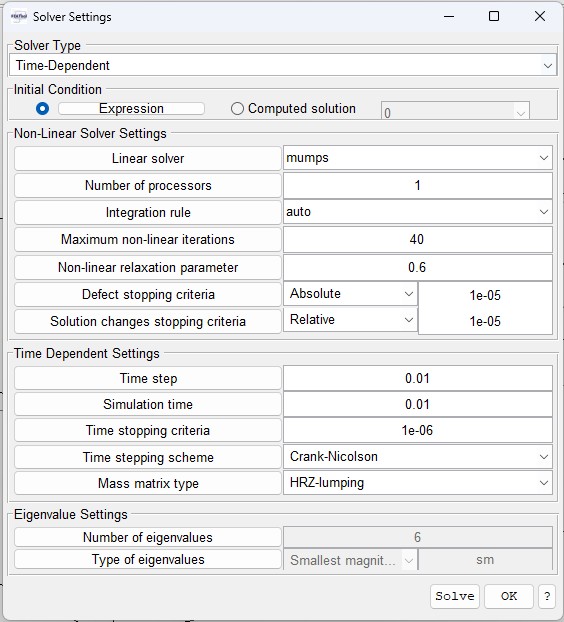Click the FEATool app icon in title bar
This screenshot has width=564, height=622.
(x=19, y=17)
